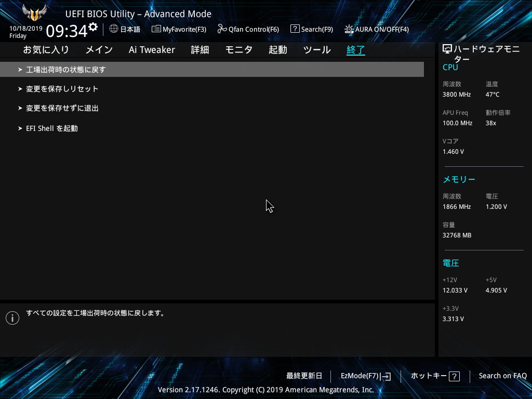The image size is (532, 399).
Task: Click APU Freq value 100.0 MHz
Action: coord(457,123)
